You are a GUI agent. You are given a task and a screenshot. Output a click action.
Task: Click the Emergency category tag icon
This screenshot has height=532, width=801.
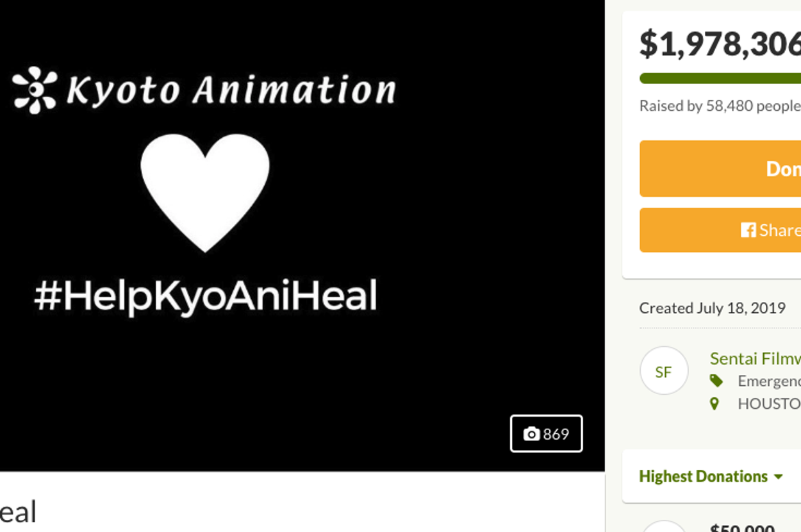point(716,381)
